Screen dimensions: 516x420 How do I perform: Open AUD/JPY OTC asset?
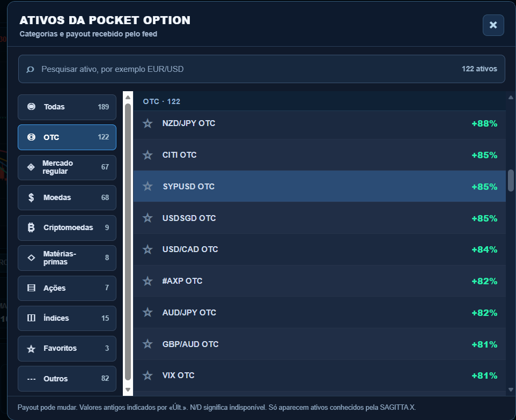(x=319, y=312)
